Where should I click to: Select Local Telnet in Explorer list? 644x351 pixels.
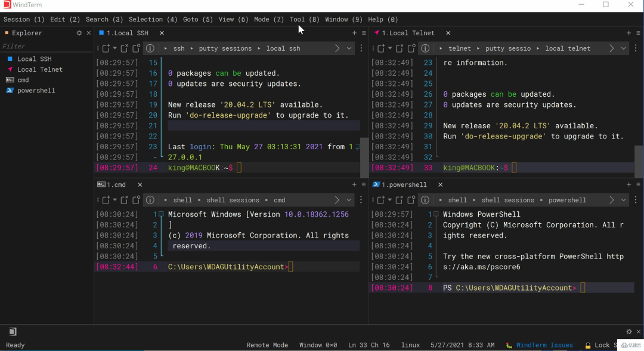[x=39, y=69]
